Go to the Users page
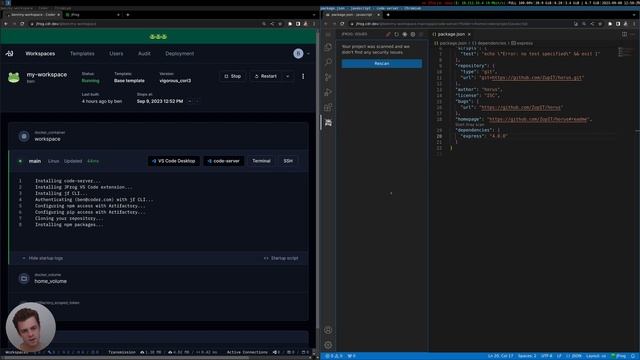 click(116, 53)
